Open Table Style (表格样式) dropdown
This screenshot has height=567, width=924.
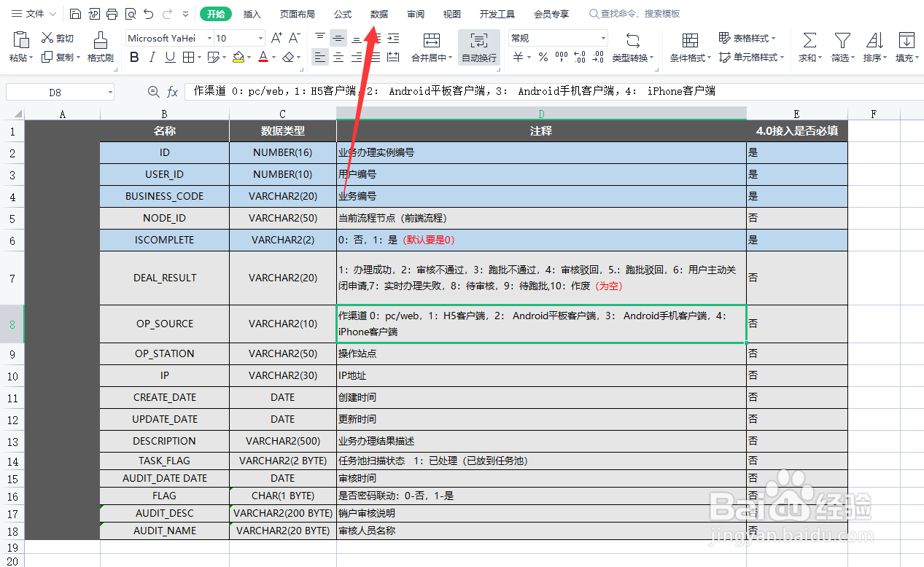click(748, 38)
